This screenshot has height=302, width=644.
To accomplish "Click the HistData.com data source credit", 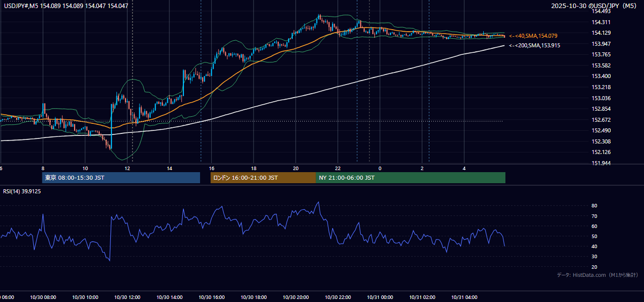I will (597, 275).
